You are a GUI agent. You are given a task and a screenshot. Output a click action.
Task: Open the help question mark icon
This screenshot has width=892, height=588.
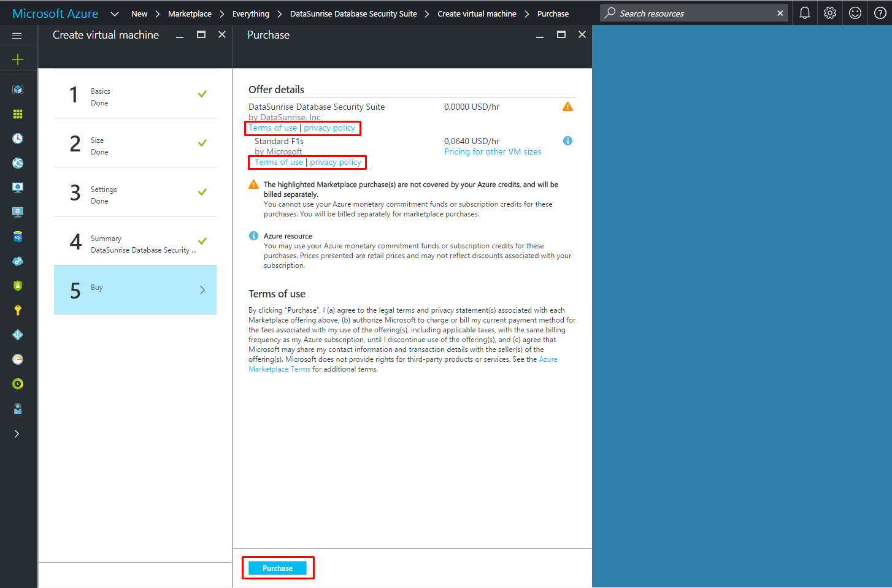[x=880, y=13]
